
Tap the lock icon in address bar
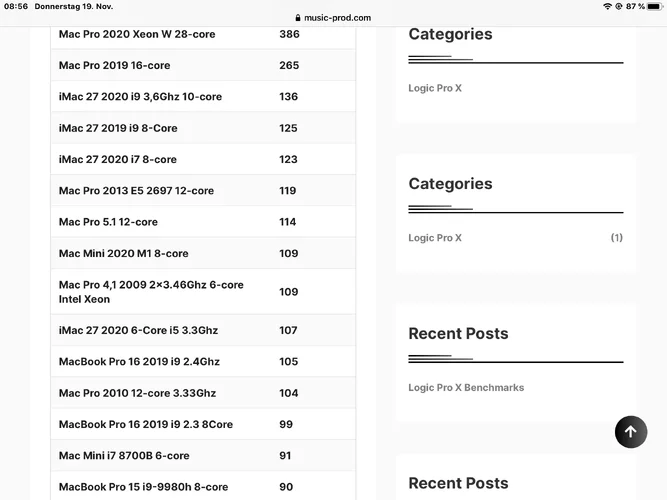(x=297, y=18)
